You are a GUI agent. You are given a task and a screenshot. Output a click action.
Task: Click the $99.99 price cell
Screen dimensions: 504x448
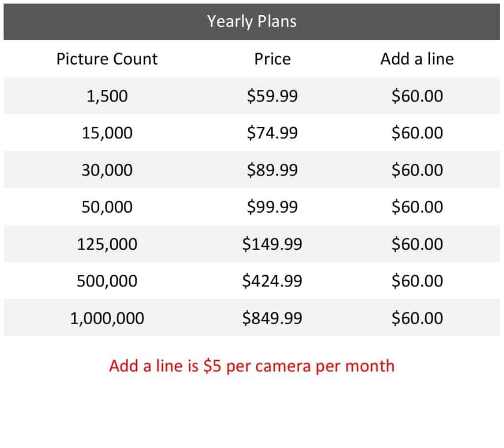(x=272, y=207)
